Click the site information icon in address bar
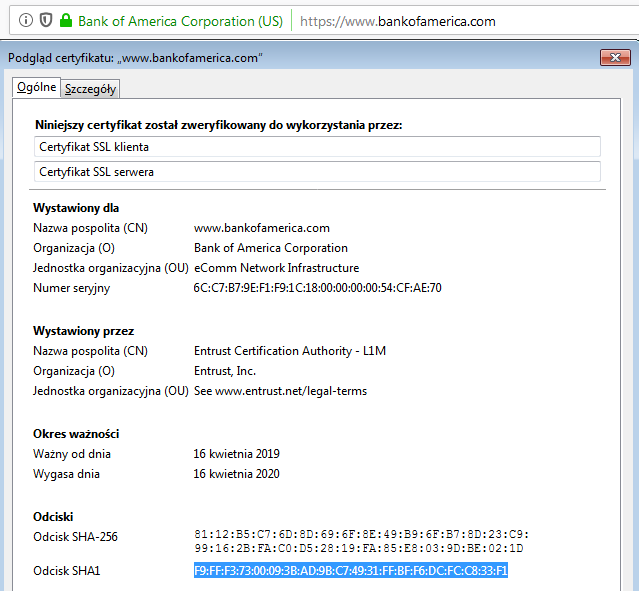Viewport: 639px width, 591px height. pyautogui.click(x=26, y=20)
